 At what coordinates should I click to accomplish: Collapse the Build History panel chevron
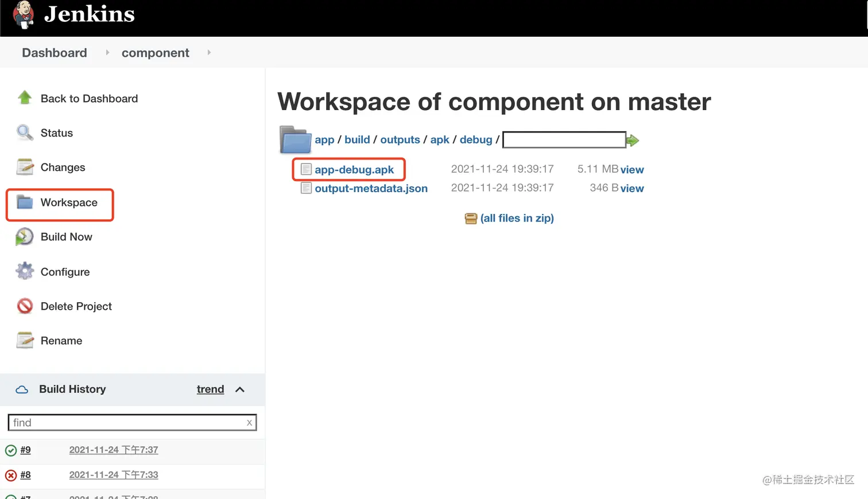pos(240,389)
